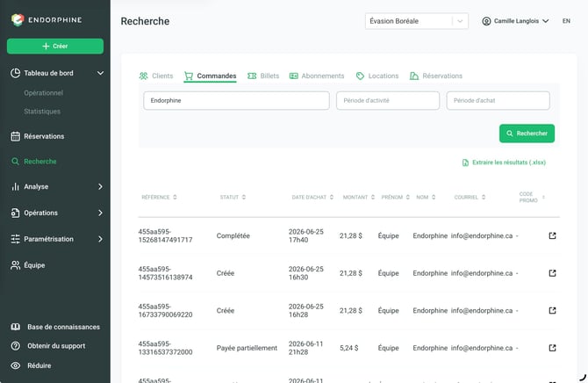Sort the table by Montant
Screen dimensions: 588x383
tap(373, 197)
